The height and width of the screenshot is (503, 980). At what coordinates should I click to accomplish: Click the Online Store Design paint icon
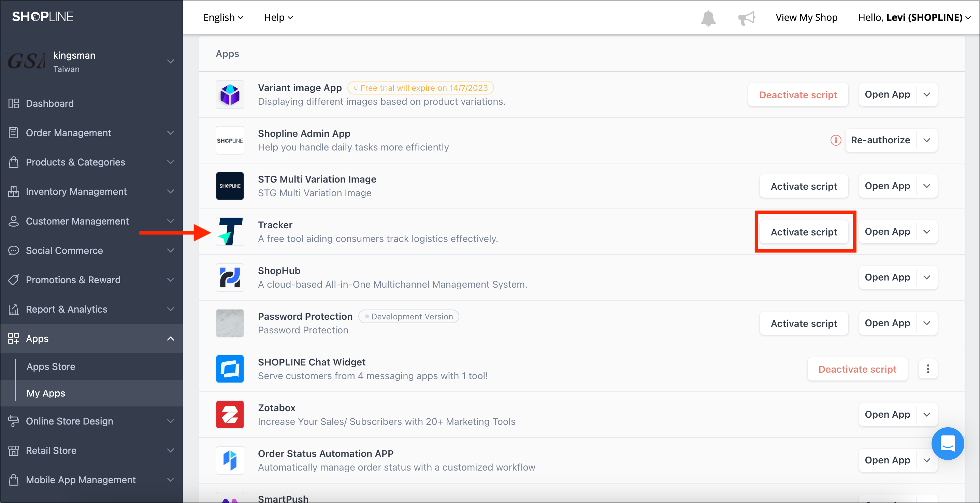click(14, 421)
